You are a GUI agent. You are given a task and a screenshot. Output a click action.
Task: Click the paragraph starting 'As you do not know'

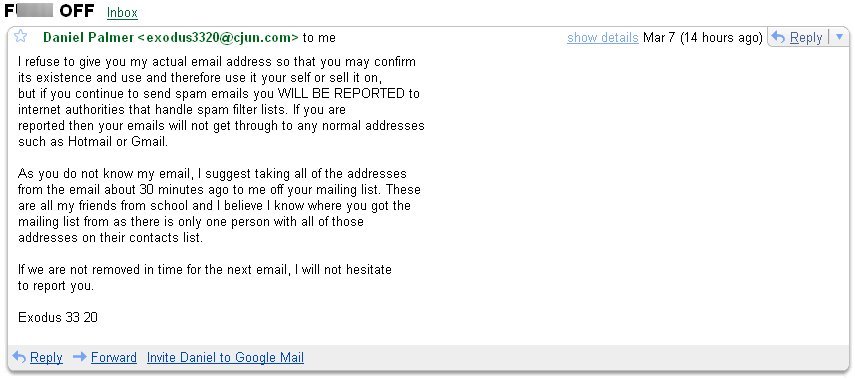click(219, 206)
